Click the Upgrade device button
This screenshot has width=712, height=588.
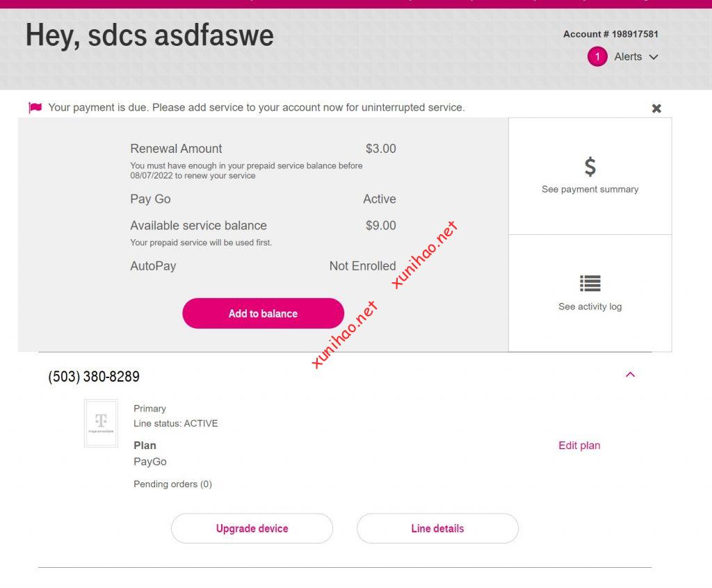click(x=252, y=528)
